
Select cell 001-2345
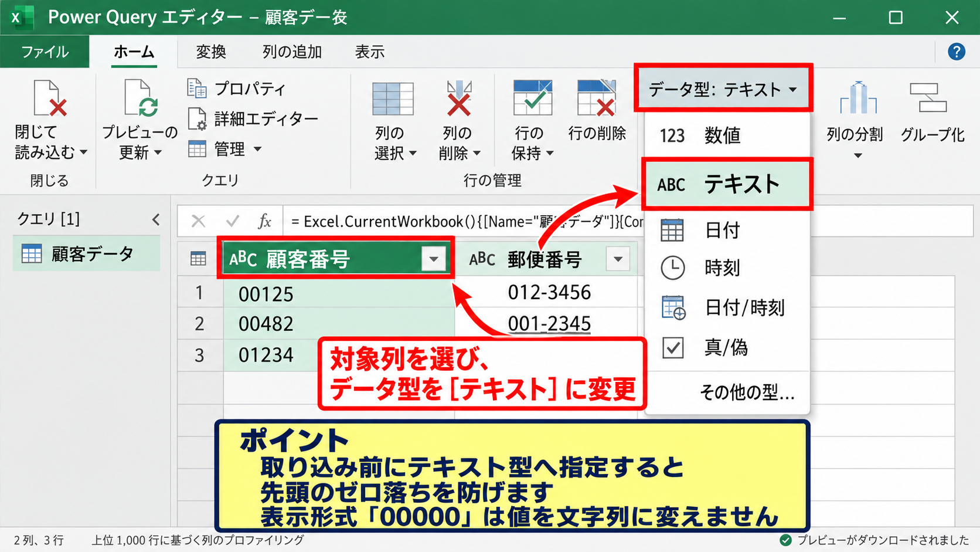pyautogui.click(x=546, y=323)
